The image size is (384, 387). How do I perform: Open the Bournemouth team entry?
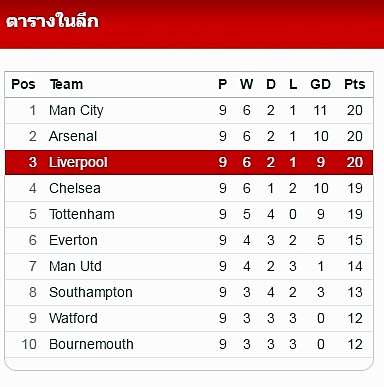point(91,344)
